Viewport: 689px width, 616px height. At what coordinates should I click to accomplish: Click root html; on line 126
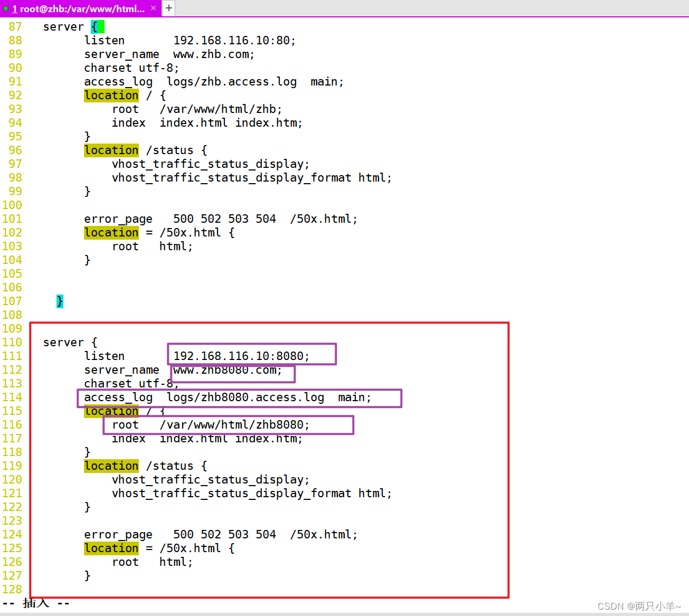(x=153, y=562)
